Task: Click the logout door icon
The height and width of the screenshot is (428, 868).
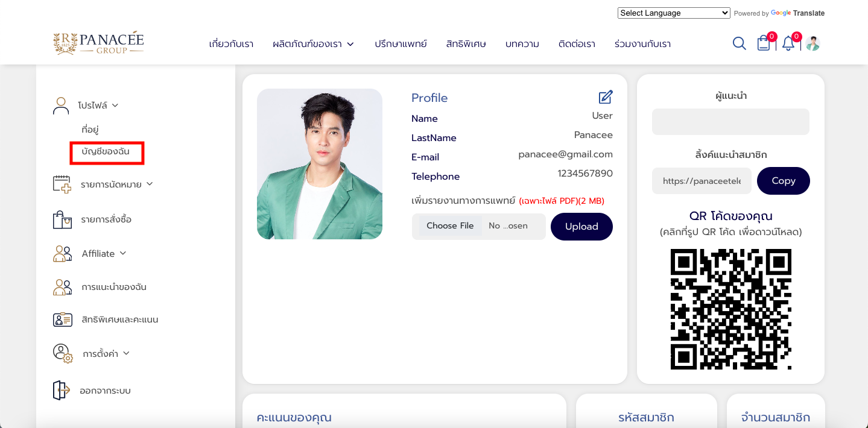Action: (61, 390)
